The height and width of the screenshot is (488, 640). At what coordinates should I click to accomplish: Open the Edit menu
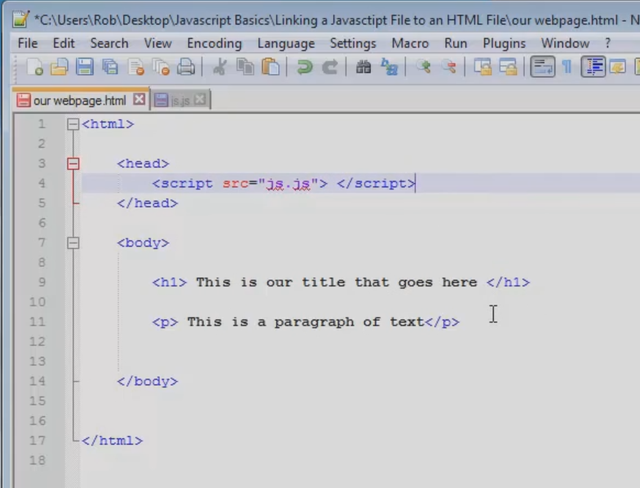(64, 43)
